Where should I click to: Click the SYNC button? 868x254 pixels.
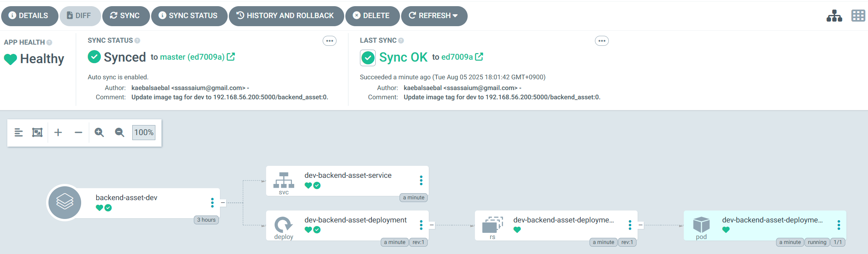pos(125,16)
